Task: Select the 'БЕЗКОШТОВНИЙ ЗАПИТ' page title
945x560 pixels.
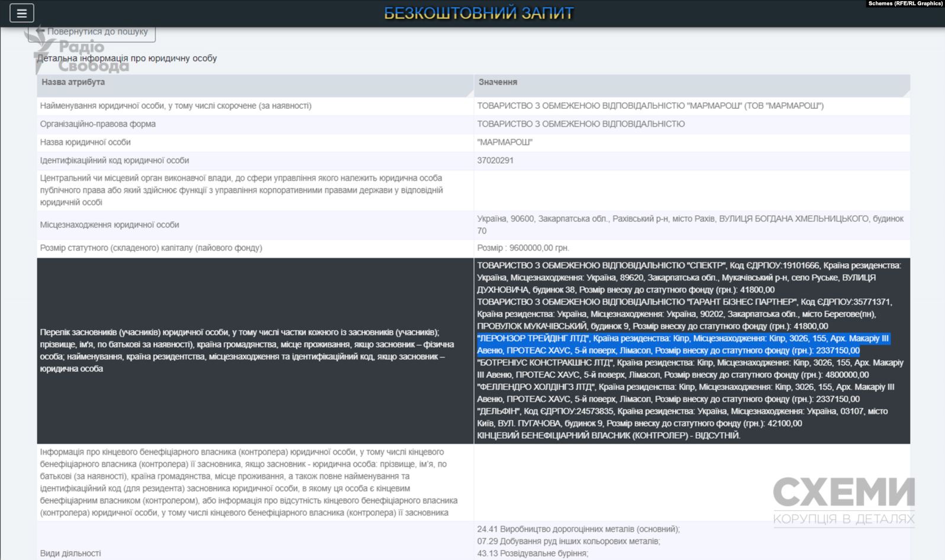Action: coord(479,13)
